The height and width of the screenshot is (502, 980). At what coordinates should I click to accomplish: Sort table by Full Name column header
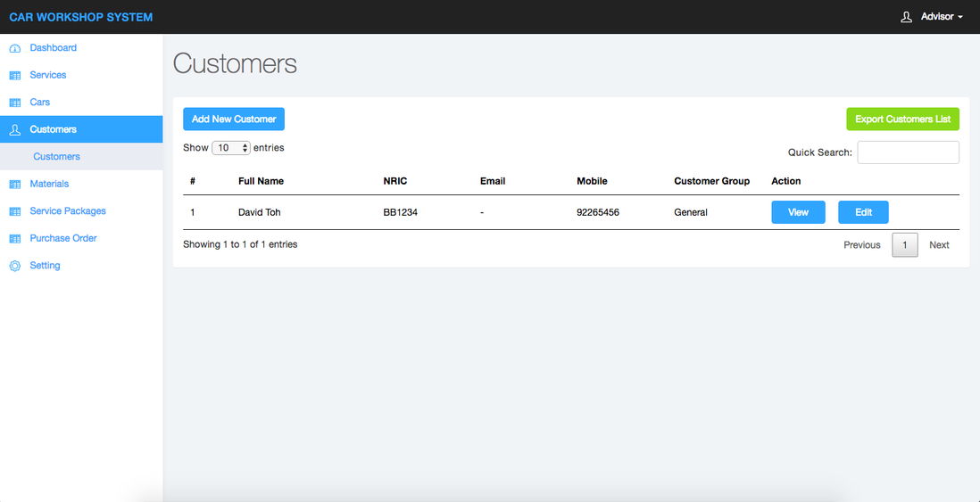(x=261, y=181)
